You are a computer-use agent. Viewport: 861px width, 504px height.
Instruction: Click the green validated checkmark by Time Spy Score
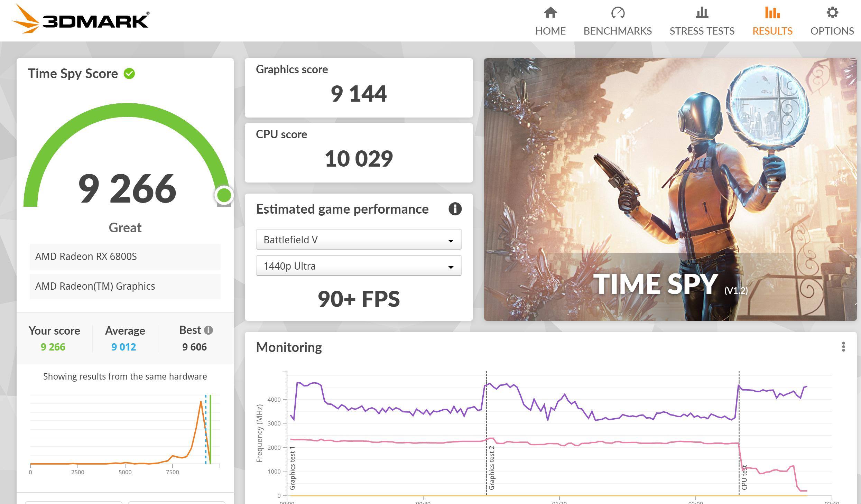(129, 74)
